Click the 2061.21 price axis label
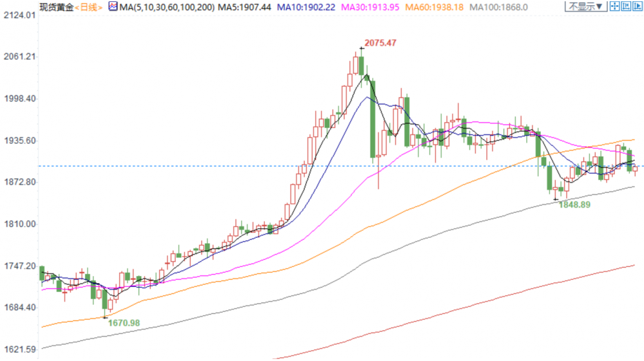Image resolution: width=644 pixels, height=361 pixels. click(x=18, y=57)
